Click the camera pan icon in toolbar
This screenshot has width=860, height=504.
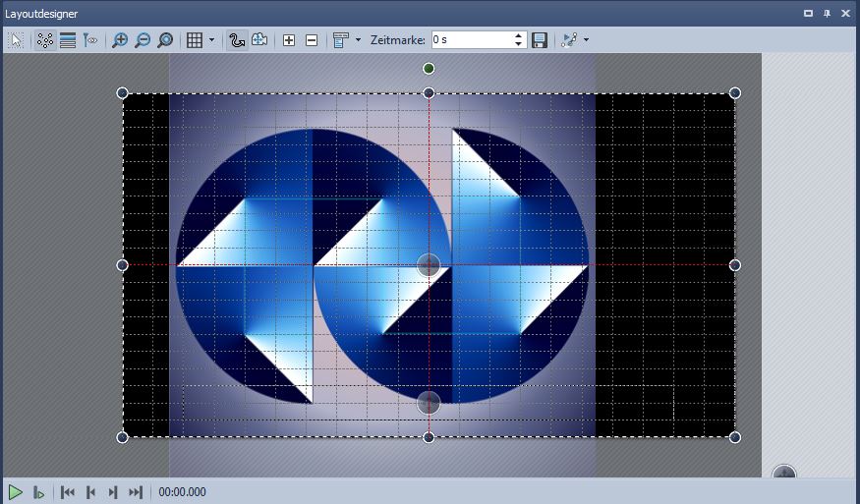click(x=259, y=40)
